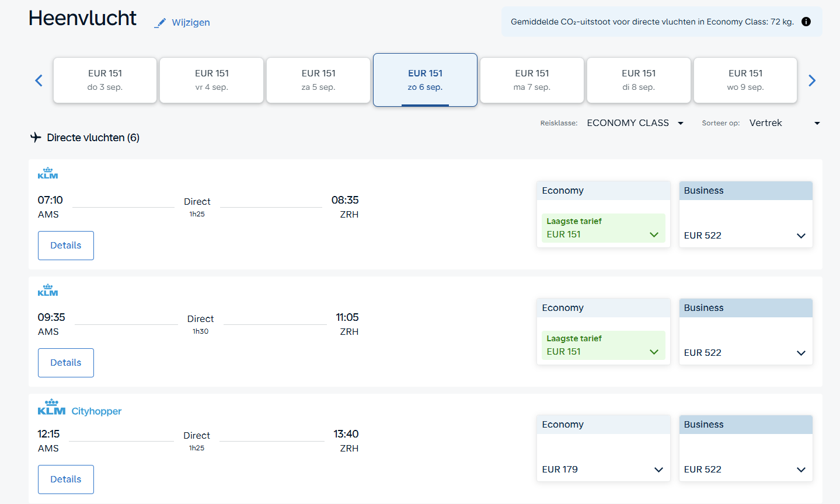Click the 09:35 departure time
Viewport: 840px width, 504px height.
tap(51, 317)
